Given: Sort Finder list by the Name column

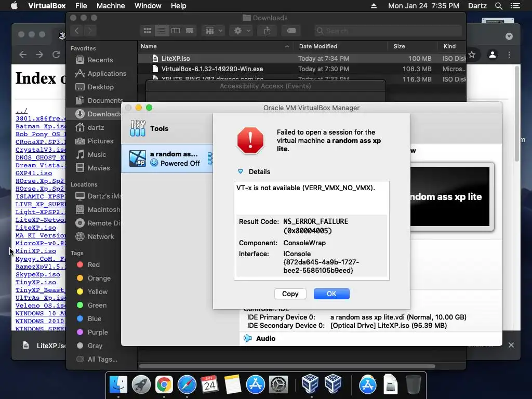Looking at the screenshot, I should click(216, 46).
